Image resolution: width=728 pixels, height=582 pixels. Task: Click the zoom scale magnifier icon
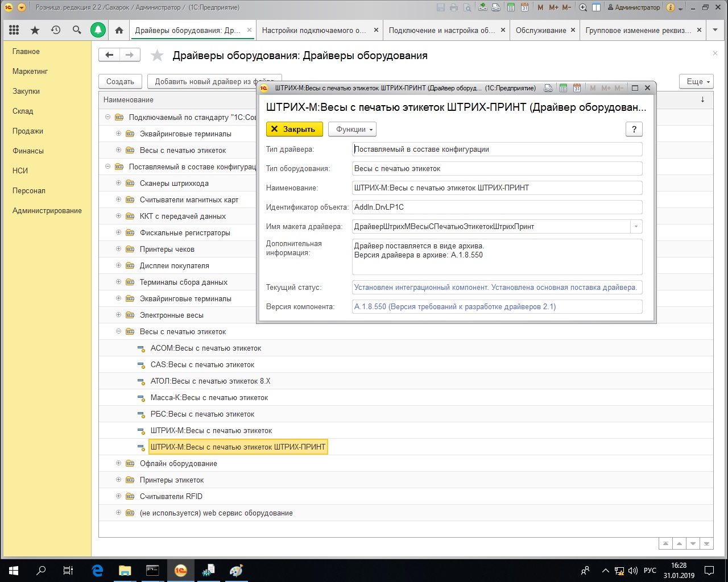tap(583, 7)
